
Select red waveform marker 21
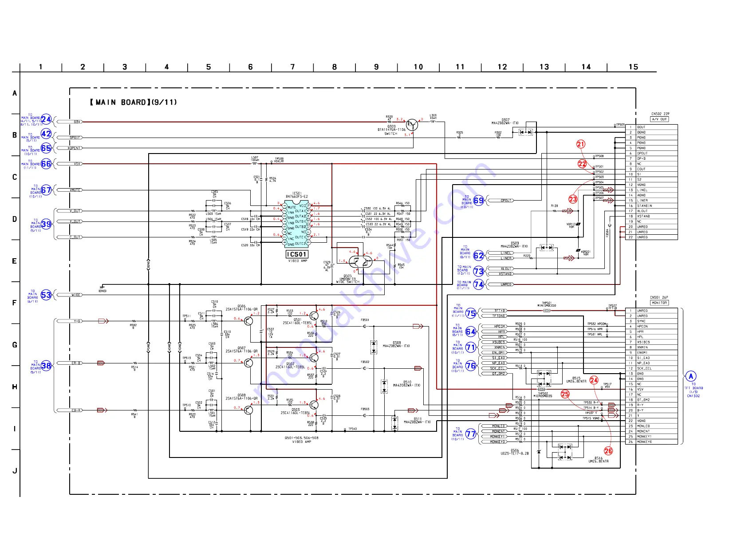coord(581,144)
